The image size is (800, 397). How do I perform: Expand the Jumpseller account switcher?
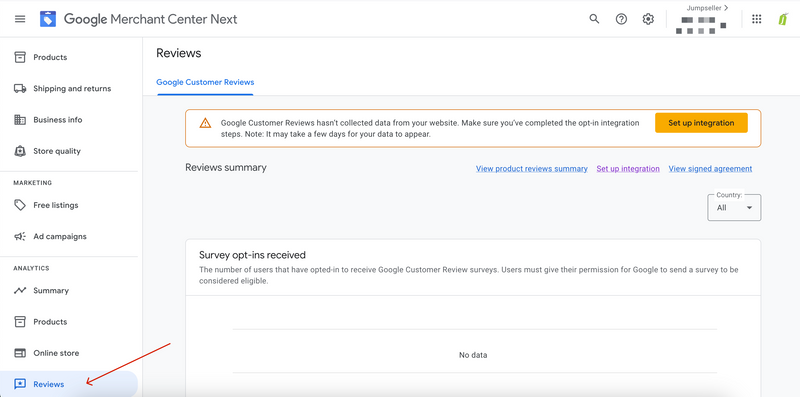(x=707, y=8)
